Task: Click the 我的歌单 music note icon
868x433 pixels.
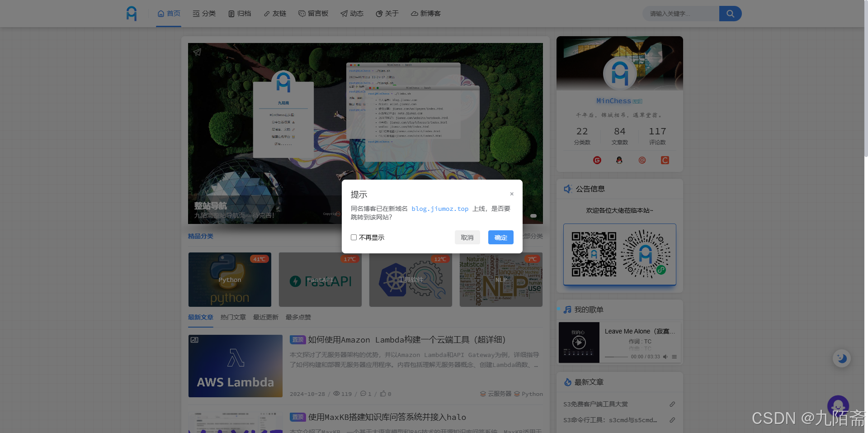Action: [x=567, y=309]
